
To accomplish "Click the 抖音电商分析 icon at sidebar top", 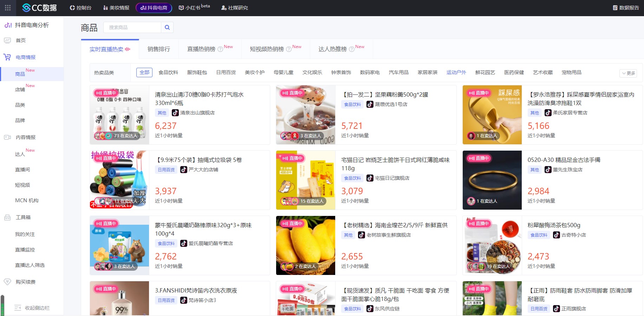I will coord(7,25).
